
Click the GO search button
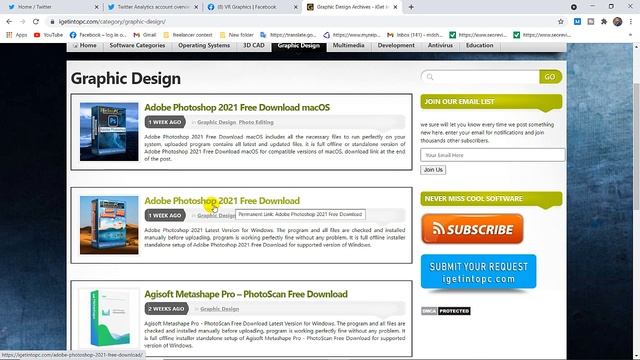(550, 77)
